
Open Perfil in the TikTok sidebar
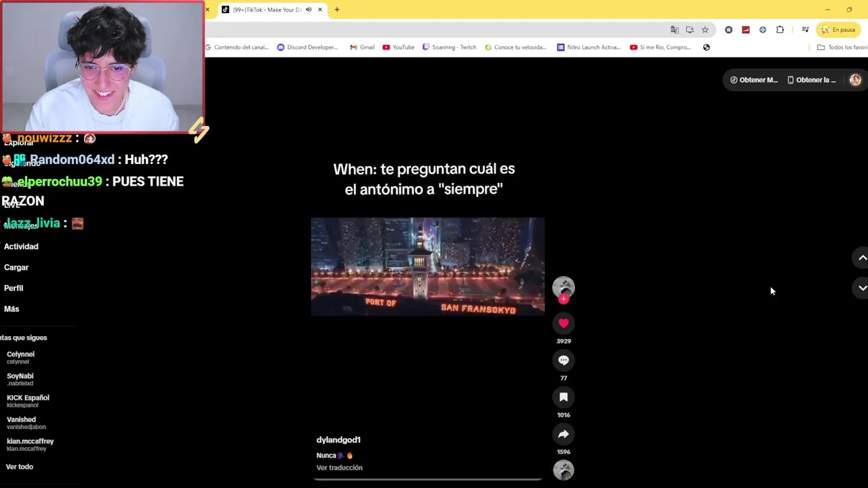pyautogui.click(x=14, y=288)
